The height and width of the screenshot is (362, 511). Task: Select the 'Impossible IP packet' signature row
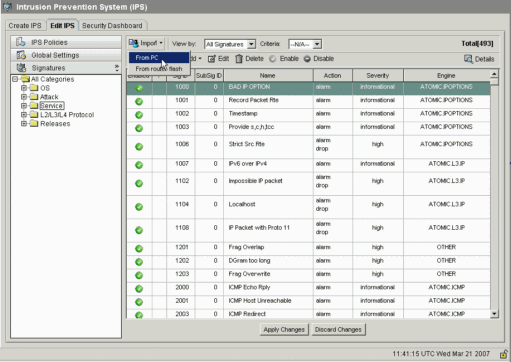coord(308,183)
